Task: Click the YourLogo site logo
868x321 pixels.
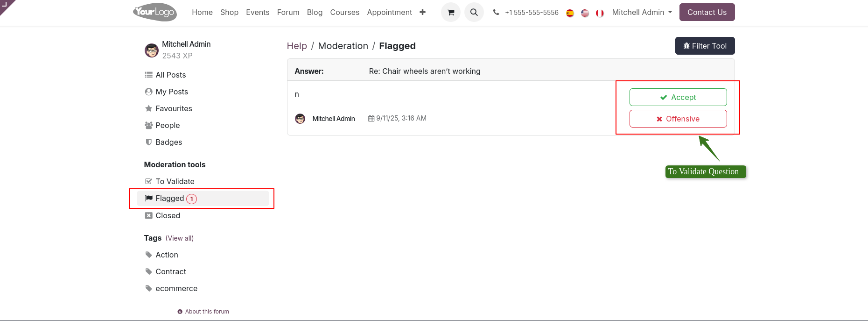Action: click(x=155, y=12)
